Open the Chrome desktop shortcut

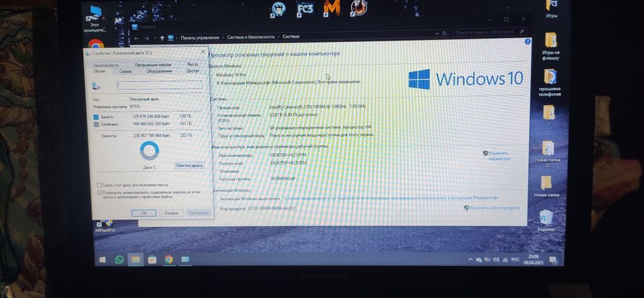[x=95, y=45]
